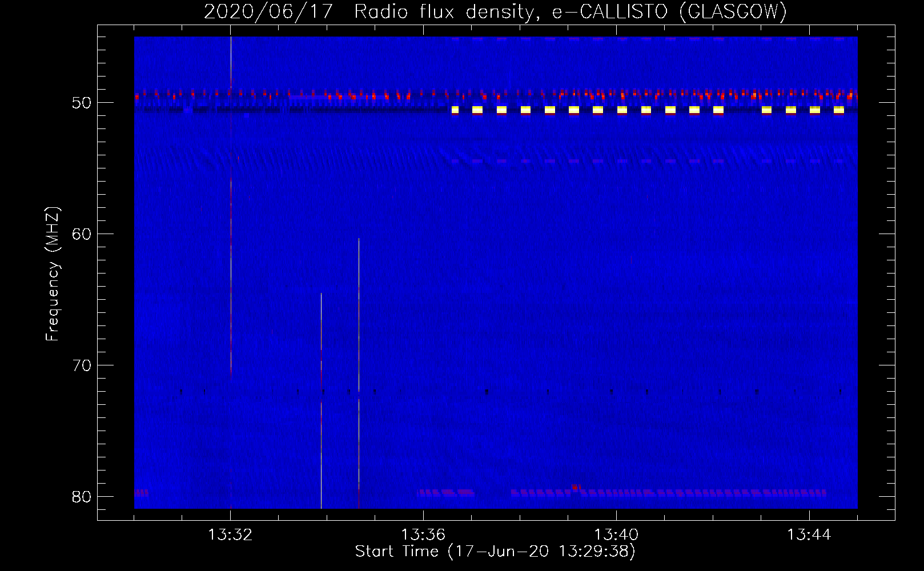Click the 'Frequency (MHZ)' axis label
The image size is (924, 571).
point(53,274)
